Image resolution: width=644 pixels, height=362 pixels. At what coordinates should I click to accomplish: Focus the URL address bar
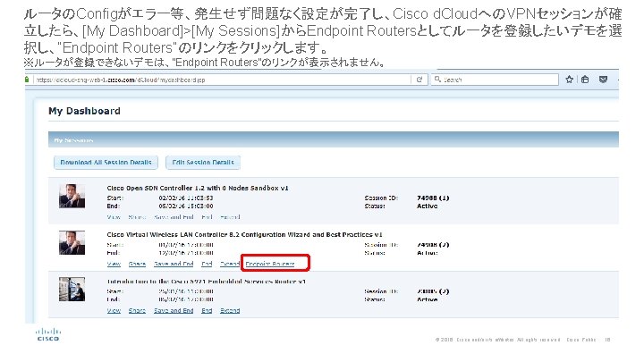click(x=222, y=80)
